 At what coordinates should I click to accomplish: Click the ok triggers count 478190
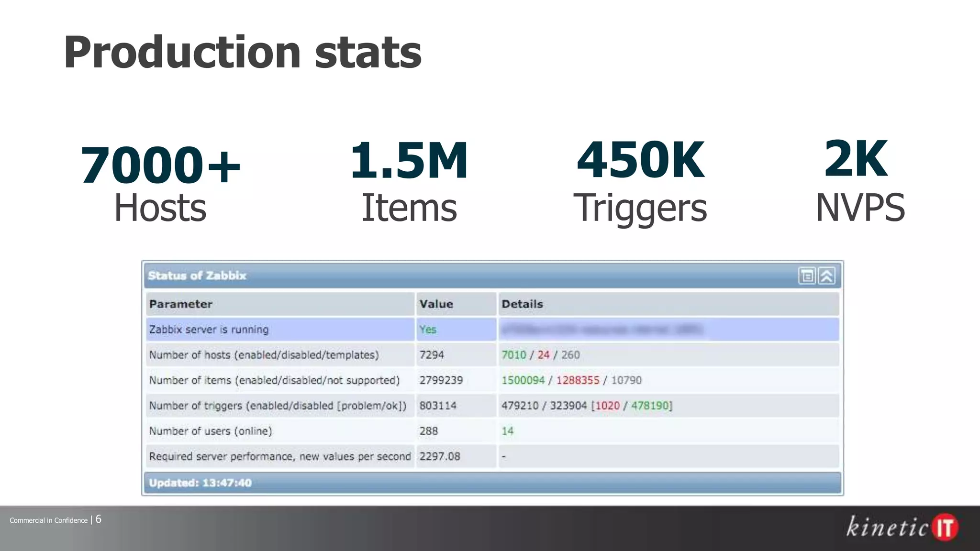click(x=650, y=406)
